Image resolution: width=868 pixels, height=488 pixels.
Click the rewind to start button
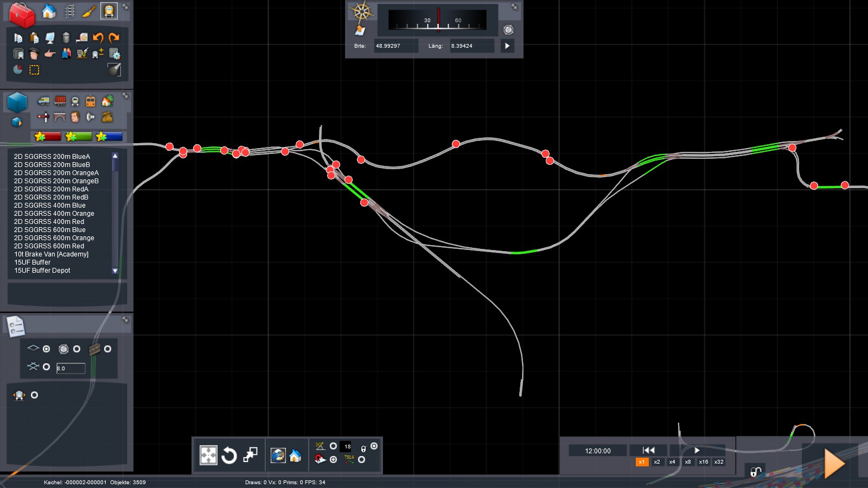click(648, 450)
